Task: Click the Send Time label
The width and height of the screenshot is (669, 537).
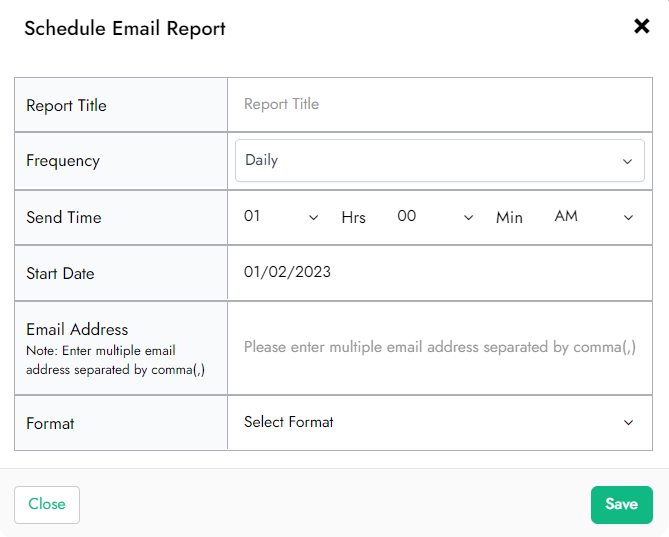Action: [x=64, y=217]
